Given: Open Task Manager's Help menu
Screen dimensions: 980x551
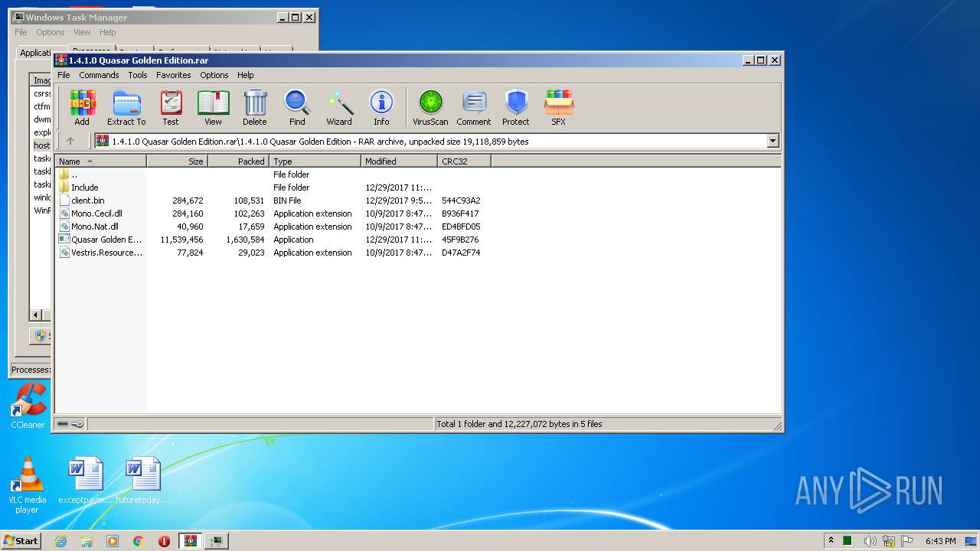Looking at the screenshot, I should point(108,32).
